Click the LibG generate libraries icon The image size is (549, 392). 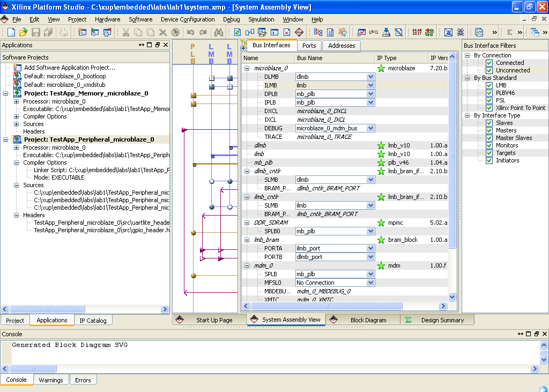(x=374, y=32)
